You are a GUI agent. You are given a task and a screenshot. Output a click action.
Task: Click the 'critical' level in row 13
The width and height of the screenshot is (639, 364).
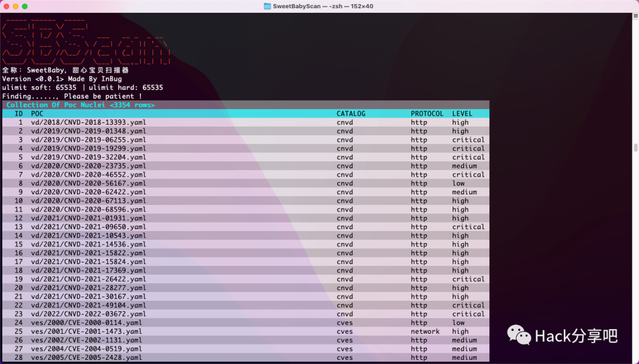click(x=468, y=227)
